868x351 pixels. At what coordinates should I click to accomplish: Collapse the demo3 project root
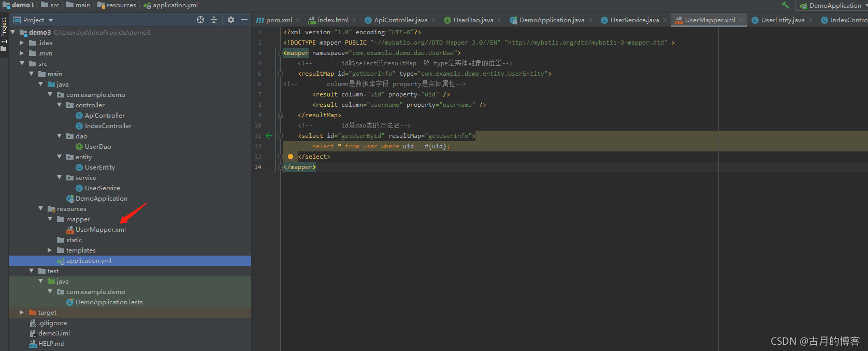13,32
